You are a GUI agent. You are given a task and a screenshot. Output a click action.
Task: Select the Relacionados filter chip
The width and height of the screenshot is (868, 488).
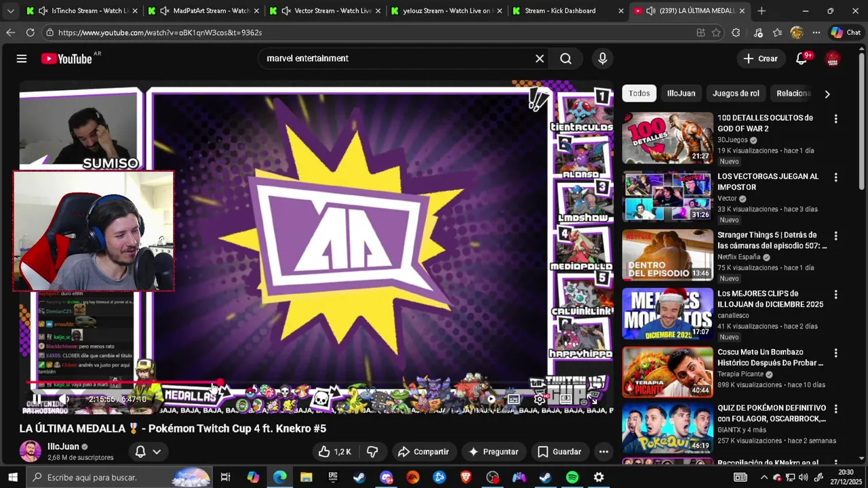793,94
